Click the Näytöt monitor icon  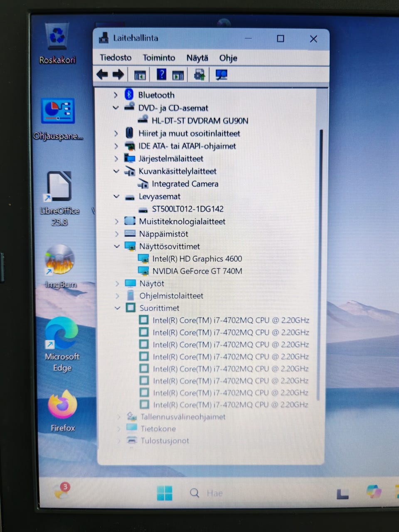[x=131, y=283]
